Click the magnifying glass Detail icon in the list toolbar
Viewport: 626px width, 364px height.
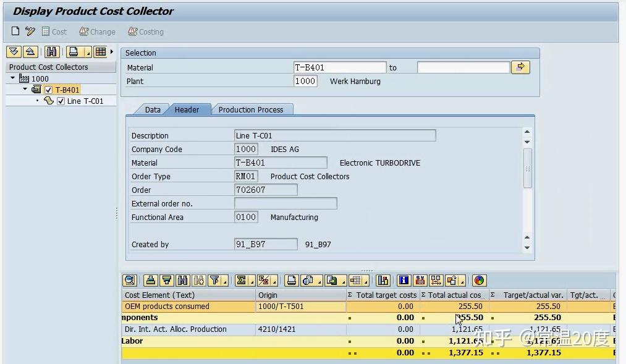pyautogui.click(x=129, y=280)
